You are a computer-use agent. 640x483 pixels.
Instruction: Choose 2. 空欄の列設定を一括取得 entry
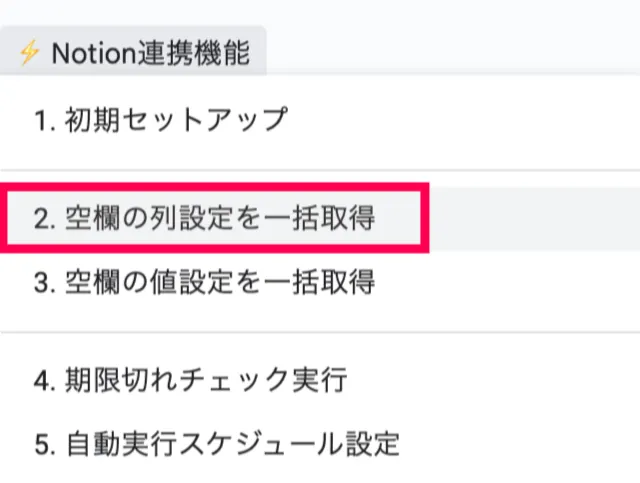tap(205, 218)
